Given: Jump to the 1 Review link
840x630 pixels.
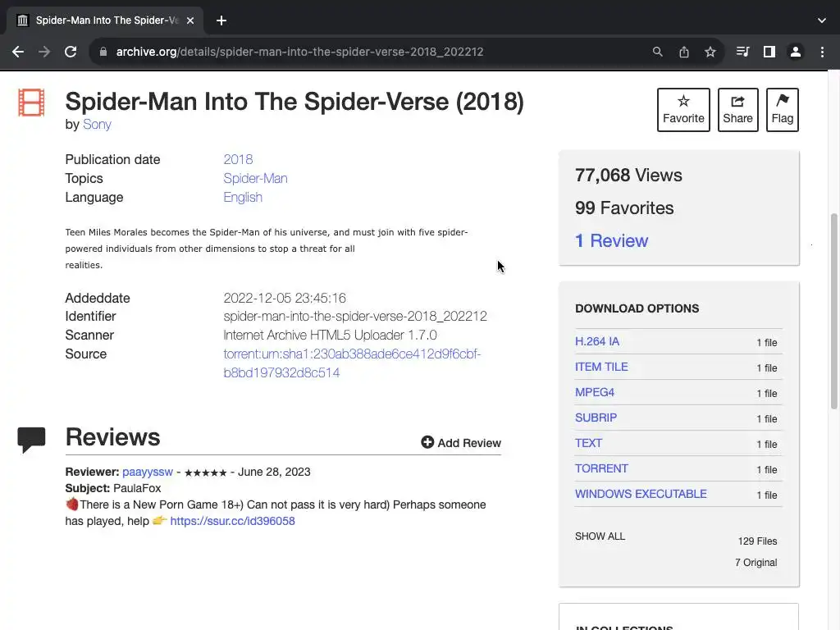Looking at the screenshot, I should click(x=611, y=240).
